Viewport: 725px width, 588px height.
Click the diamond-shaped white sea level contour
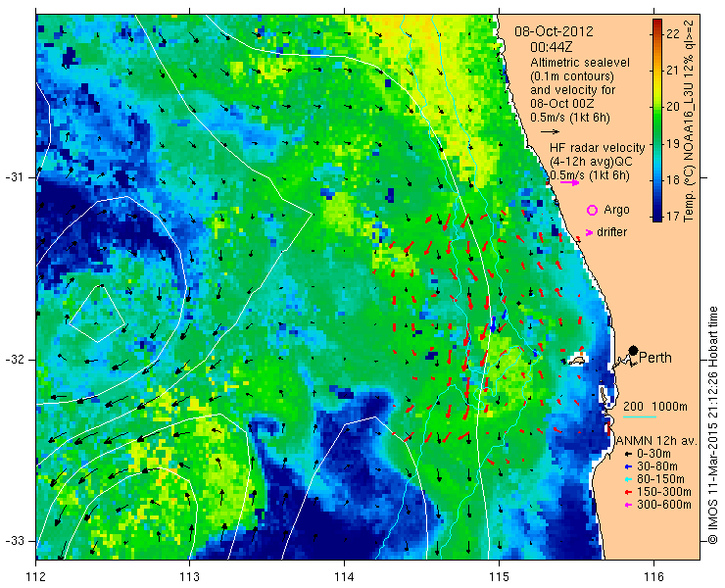(x=97, y=315)
